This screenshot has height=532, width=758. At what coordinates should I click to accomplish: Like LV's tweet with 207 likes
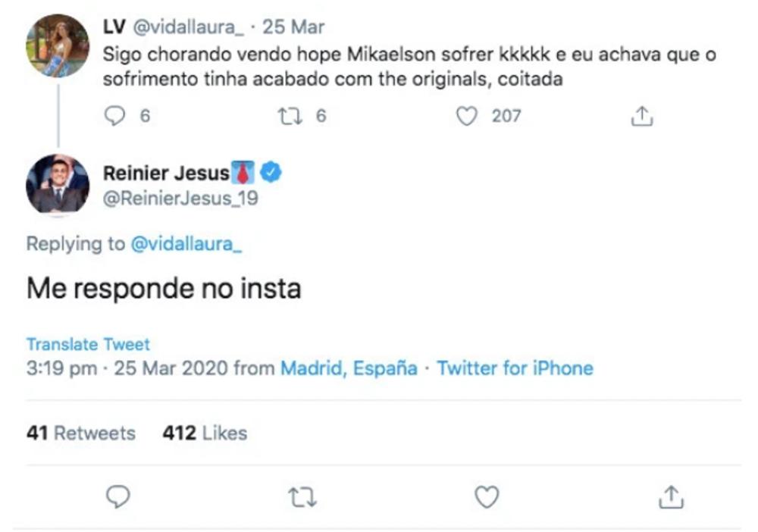coord(468,116)
